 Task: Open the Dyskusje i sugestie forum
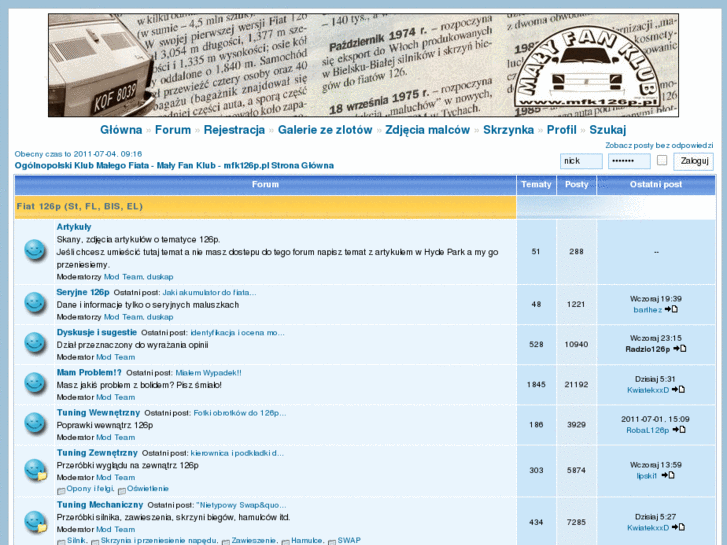(96, 332)
